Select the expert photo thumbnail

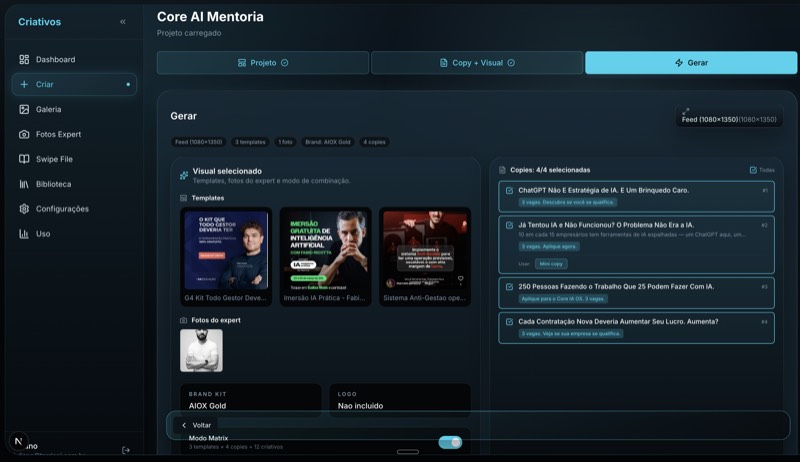click(x=201, y=350)
